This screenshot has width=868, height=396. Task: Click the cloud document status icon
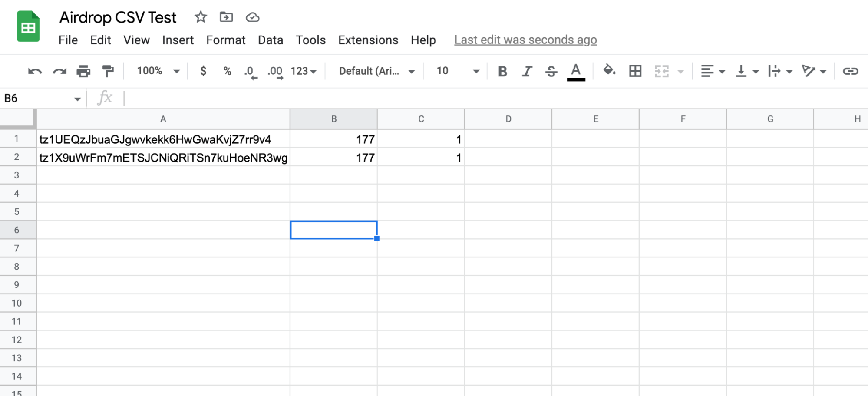[252, 17]
